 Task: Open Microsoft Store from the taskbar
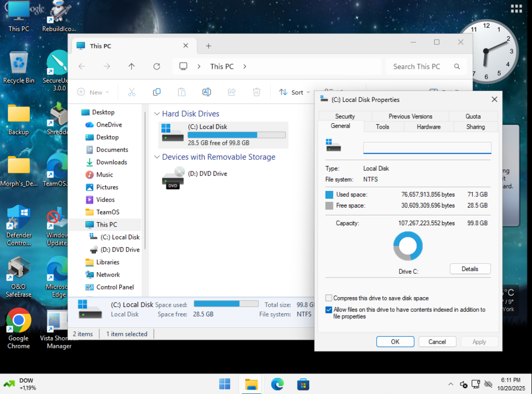tap(303, 384)
